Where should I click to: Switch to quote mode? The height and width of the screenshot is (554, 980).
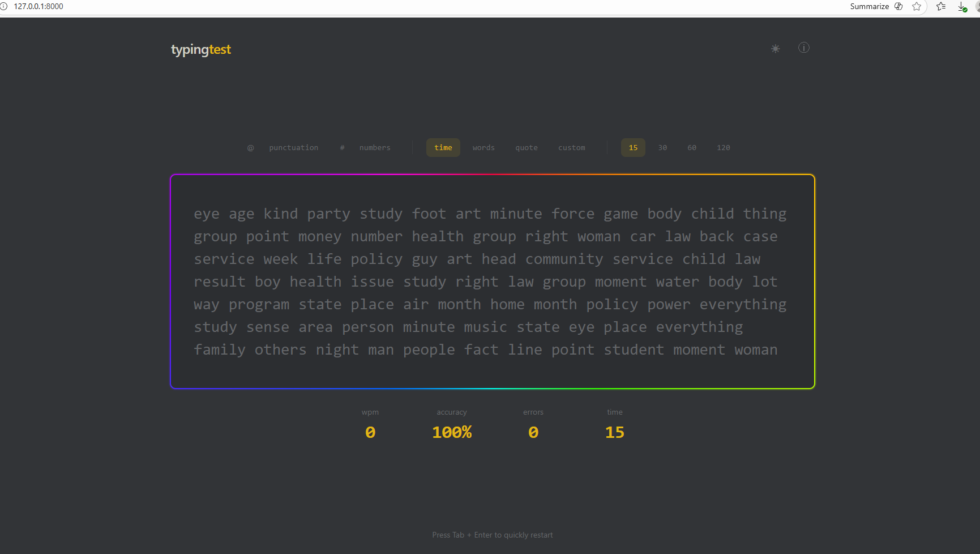click(527, 148)
